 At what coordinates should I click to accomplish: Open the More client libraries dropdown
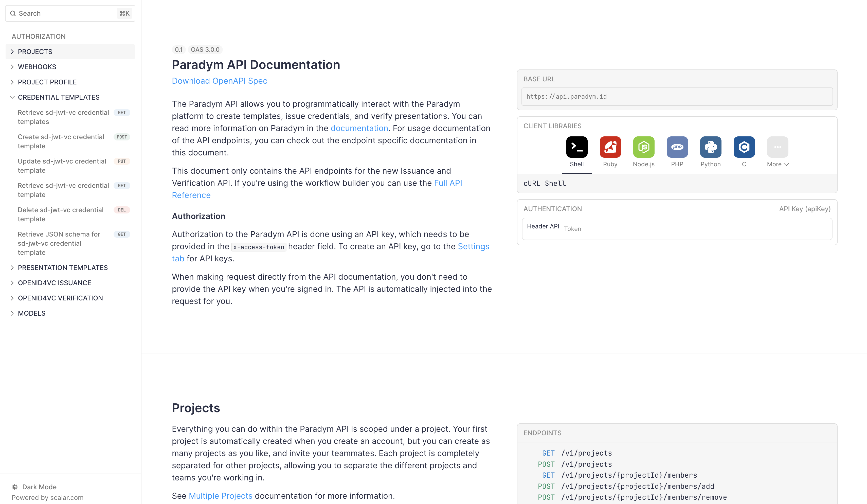[777, 164]
